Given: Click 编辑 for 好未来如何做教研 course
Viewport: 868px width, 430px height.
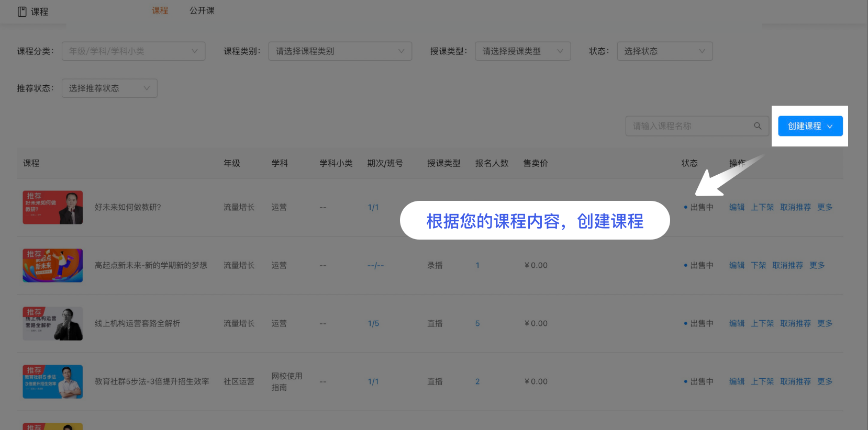Looking at the screenshot, I should point(737,207).
